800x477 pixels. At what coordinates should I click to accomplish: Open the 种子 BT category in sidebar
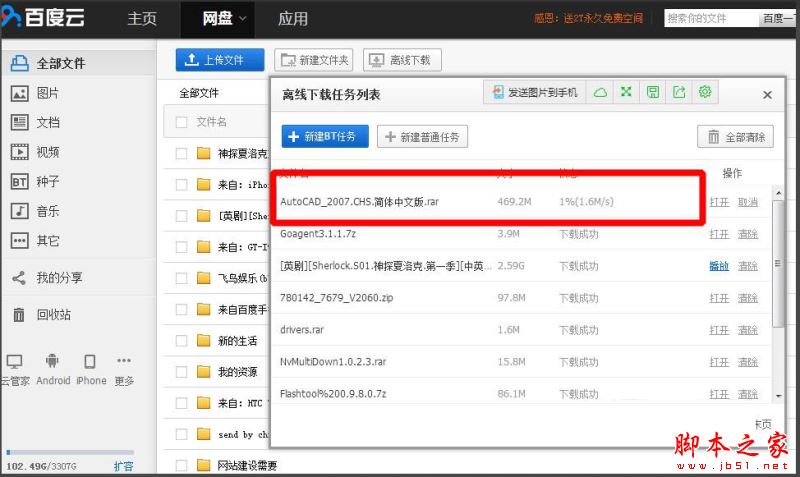point(35,182)
